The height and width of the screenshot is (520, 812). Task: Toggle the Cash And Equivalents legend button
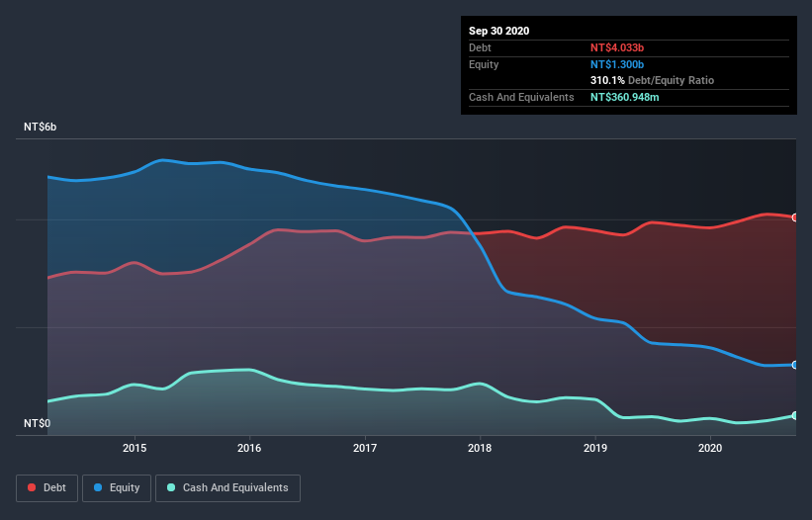pyautogui.click(x=227, y=488)
